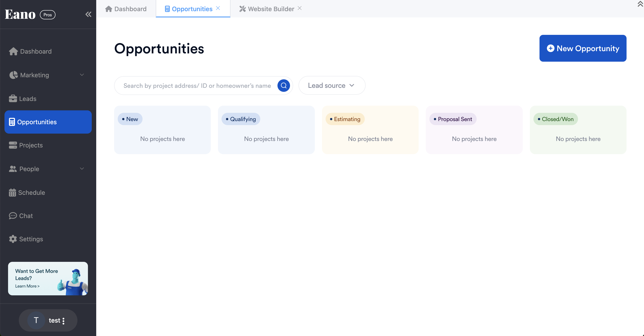Image resolution: width=644 pixels, height=336 pixels.
Task: Click the Eano Pros logo badge
Action: (30, 15)
